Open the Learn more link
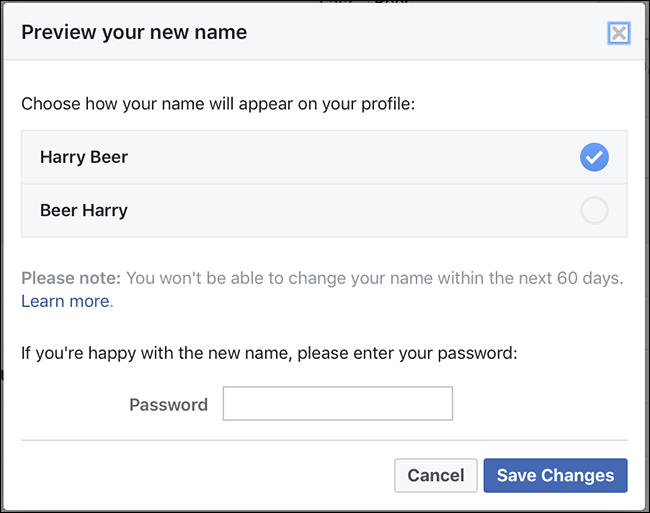This screenshot has width=650, height=513. pos(65,301)
